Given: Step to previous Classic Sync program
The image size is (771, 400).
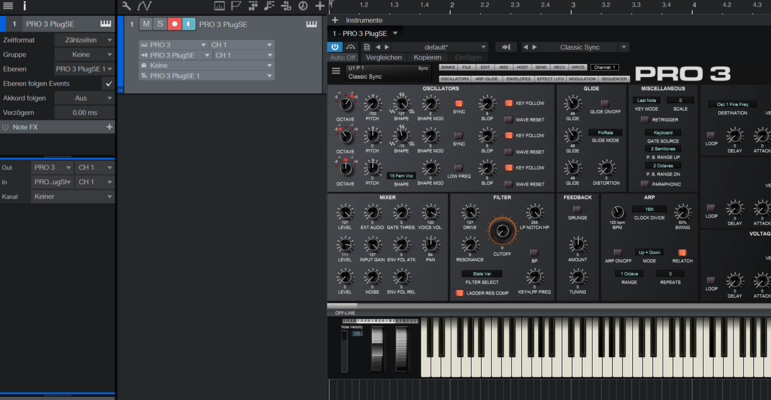Looking at the screenshot, I should 525,47.
